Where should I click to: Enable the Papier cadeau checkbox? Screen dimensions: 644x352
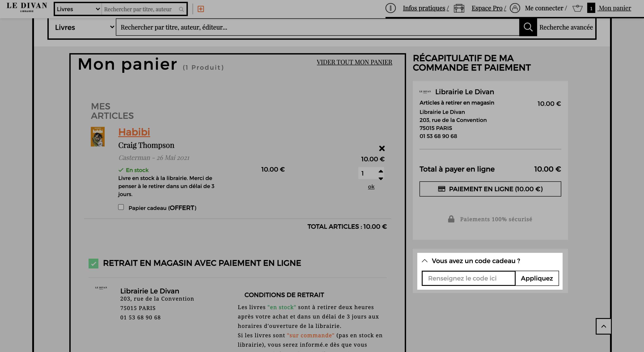[121, 207]
